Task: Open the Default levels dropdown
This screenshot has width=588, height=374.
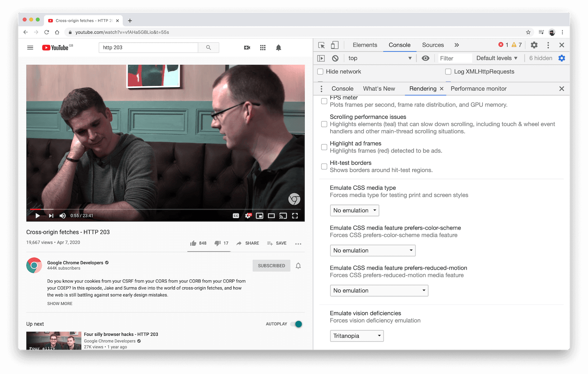Action: pyautogui.click(x=496, y=58)
